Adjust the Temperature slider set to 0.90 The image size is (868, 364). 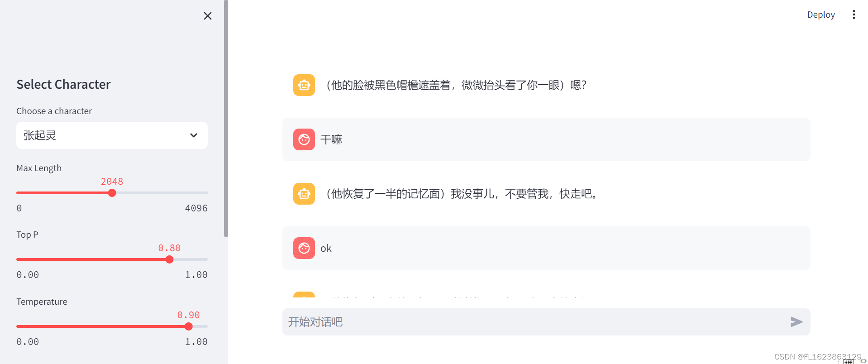click(x=189, y=326)
